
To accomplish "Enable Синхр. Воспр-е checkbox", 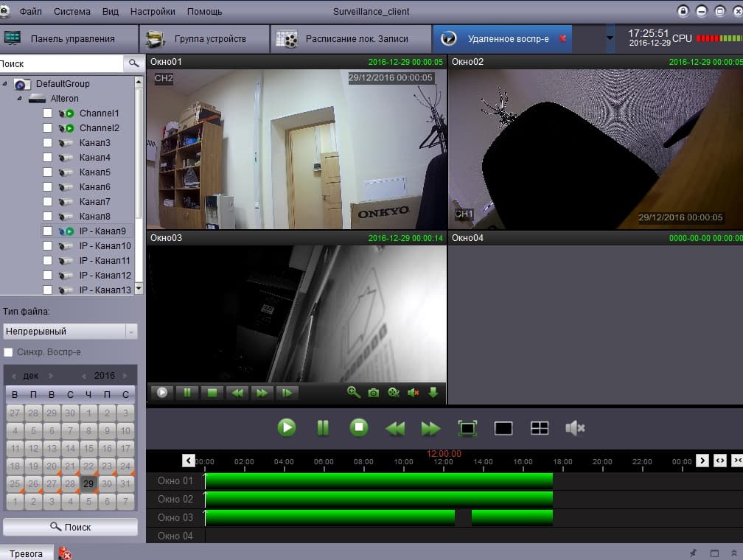I will (x=8, y=352).
